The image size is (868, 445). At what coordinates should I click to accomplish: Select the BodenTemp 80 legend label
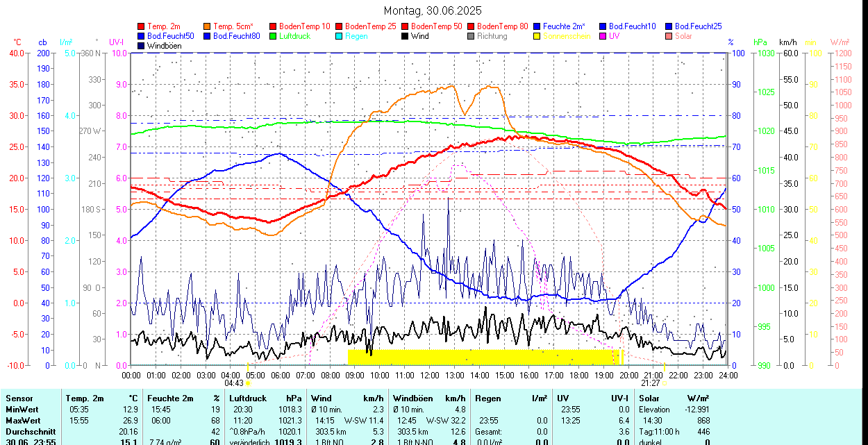[x=503, y=26]
